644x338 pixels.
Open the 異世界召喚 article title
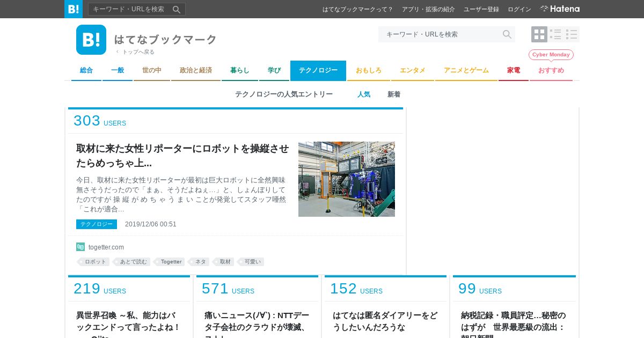pyautogui.click(x=129, y=324)
